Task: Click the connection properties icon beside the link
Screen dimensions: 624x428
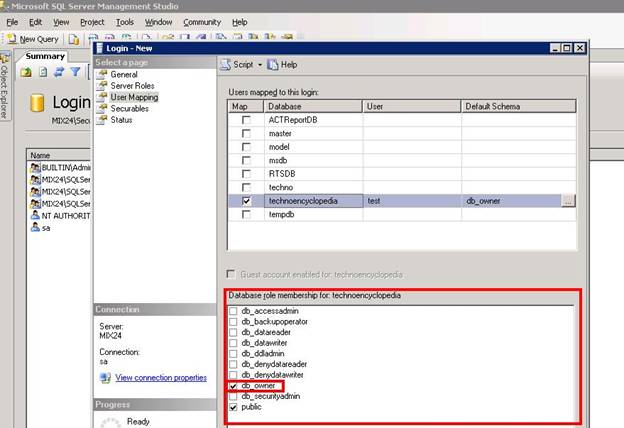Action: tap(105, 377)
